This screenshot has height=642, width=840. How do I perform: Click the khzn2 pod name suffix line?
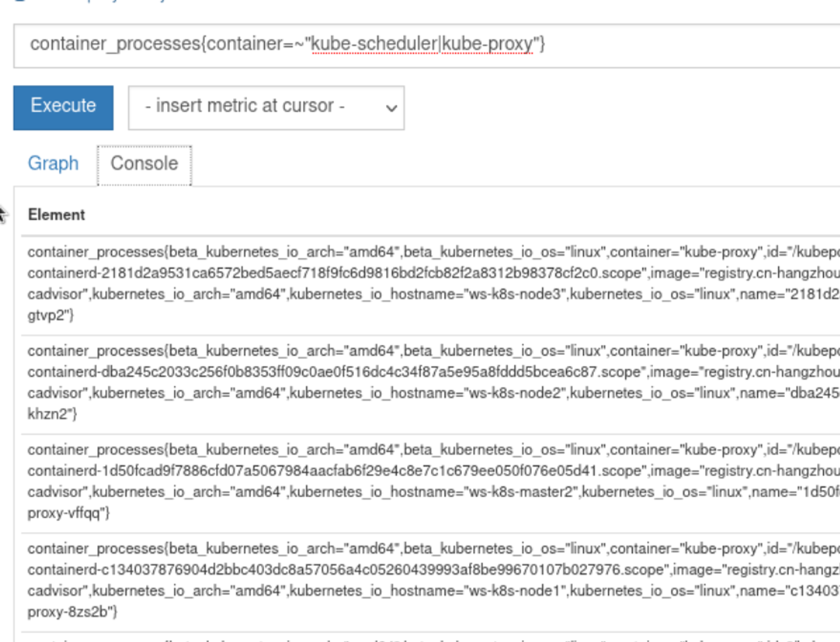click(51, 414)
